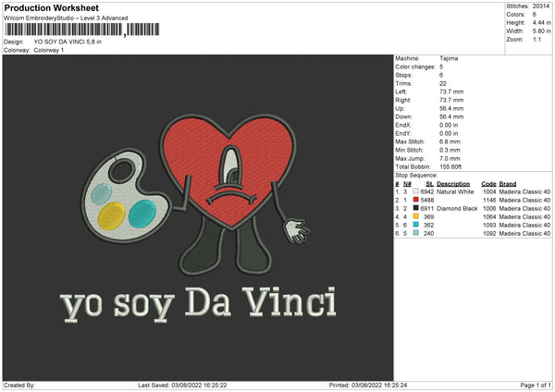Click the 'Created By:' footer label
The image size is (555, 392).
(x=19, y=385)
